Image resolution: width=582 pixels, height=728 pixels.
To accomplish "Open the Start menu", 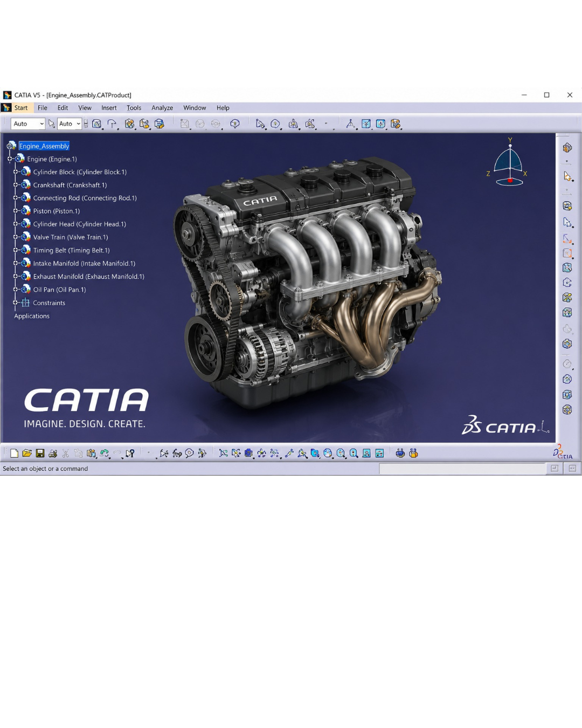I will coord(20,108).
